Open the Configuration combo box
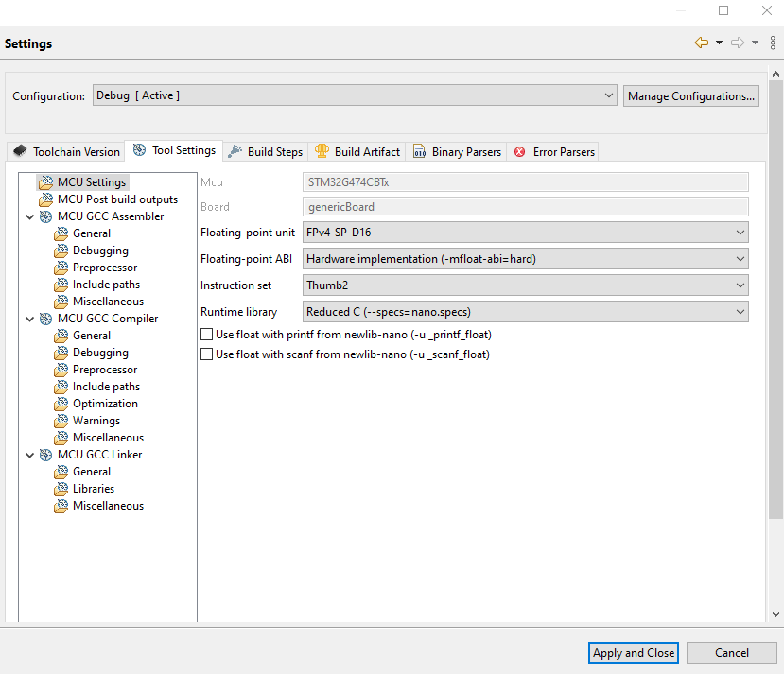784x674 pixels. 355,95
